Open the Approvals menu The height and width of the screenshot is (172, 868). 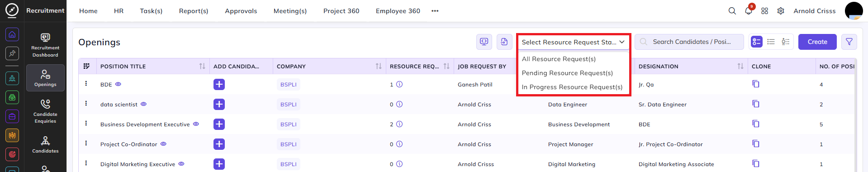click(241, 11)
